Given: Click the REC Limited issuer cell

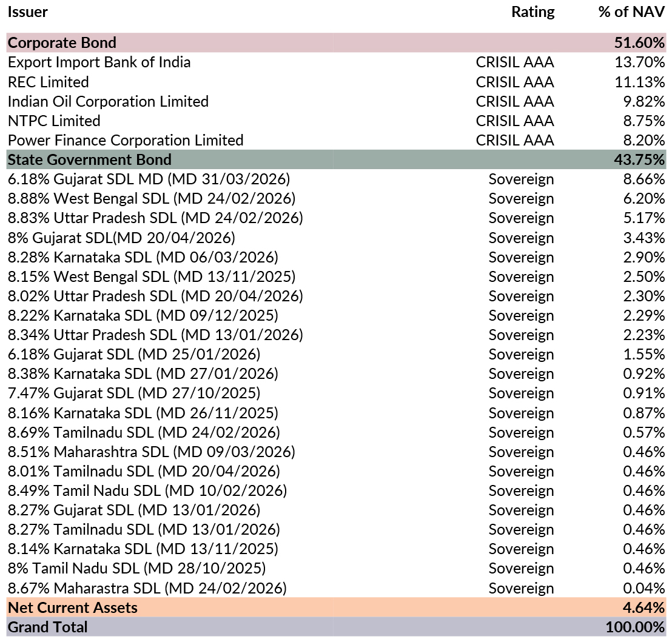Looking at the screenshot, I should [48, 82].
